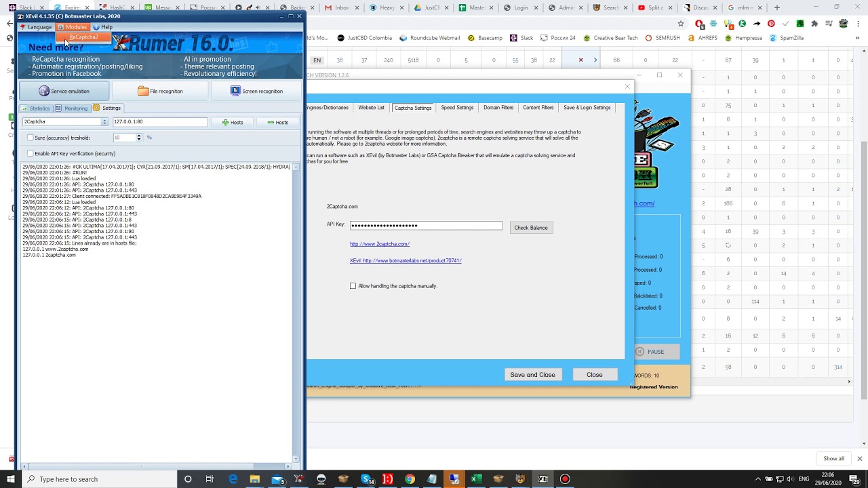Switch to Service emulation mode
This screenshot has width=868, height=488.
(64, 91)
